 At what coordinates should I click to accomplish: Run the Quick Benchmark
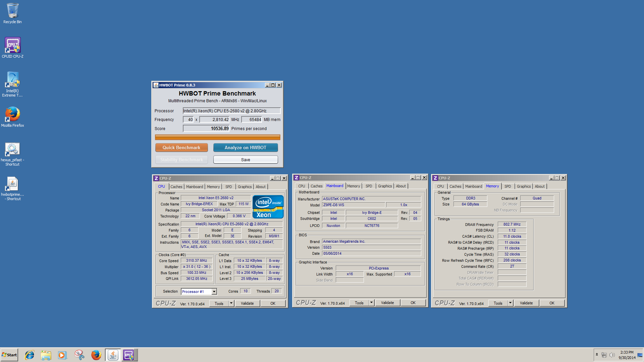pos(181,147)
